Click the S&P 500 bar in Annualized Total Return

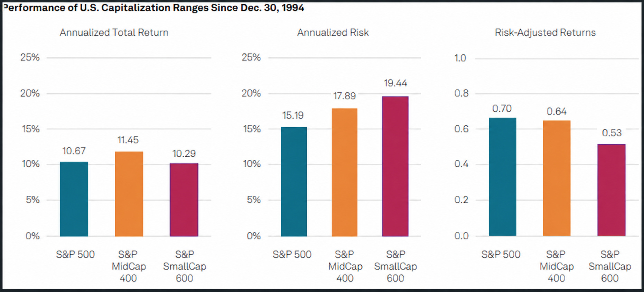[74, 199]
